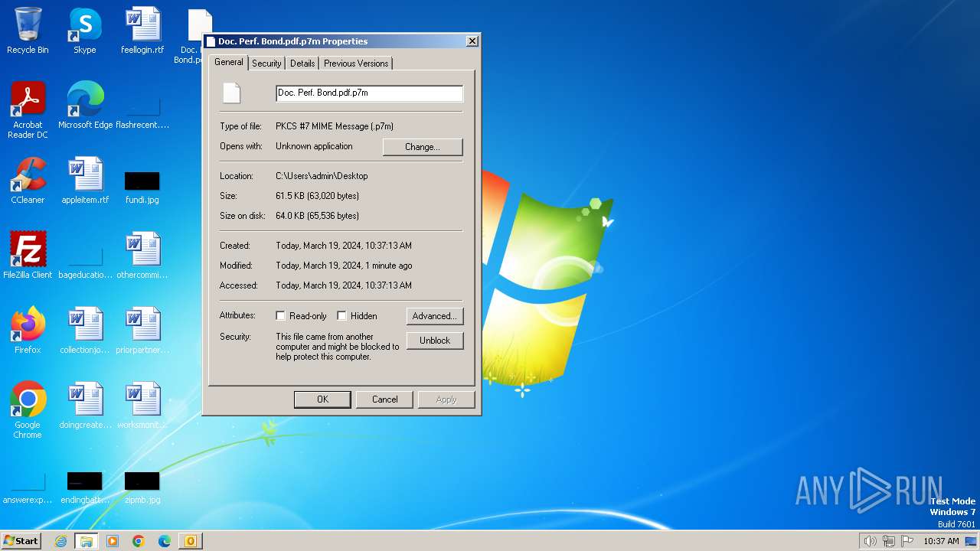Viewport: 980px width, 551px height.
Task: Select the answerexp... file icon
Action: pyautogui.click(x=28, y=488)
